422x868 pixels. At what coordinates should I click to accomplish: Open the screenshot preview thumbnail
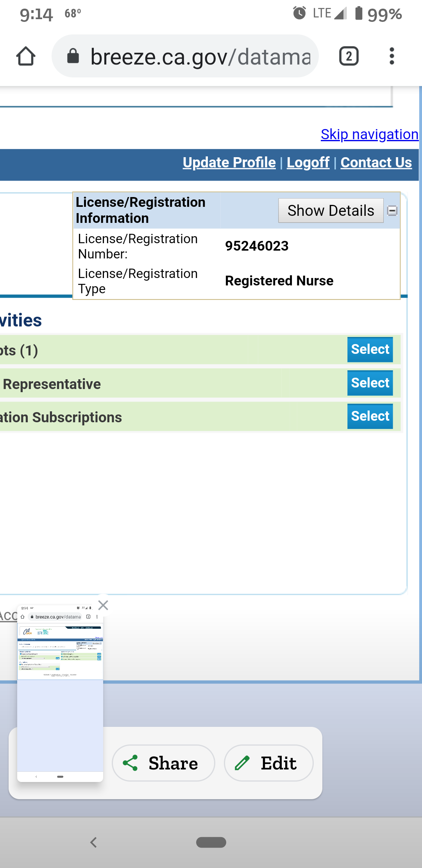(60, 693)
